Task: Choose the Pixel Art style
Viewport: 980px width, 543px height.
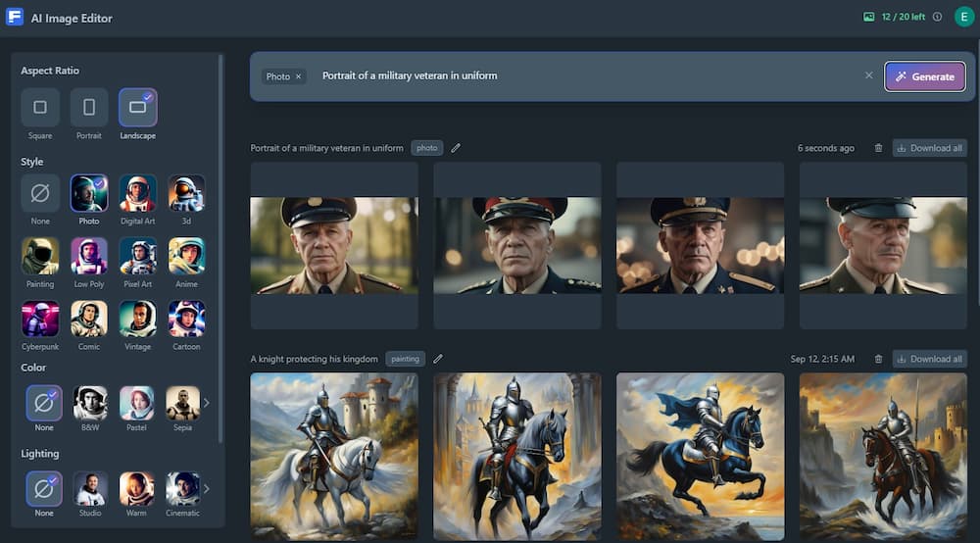Action: click(x=138, y=256)
